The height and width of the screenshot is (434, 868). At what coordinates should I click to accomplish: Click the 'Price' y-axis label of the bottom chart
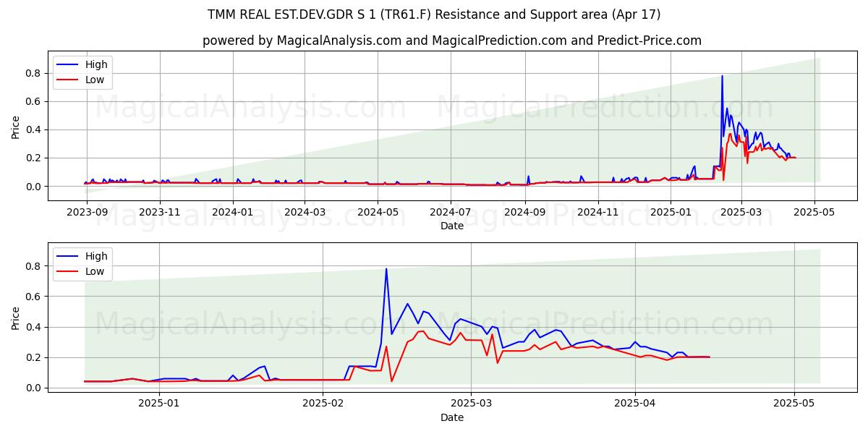coord(16,318)
